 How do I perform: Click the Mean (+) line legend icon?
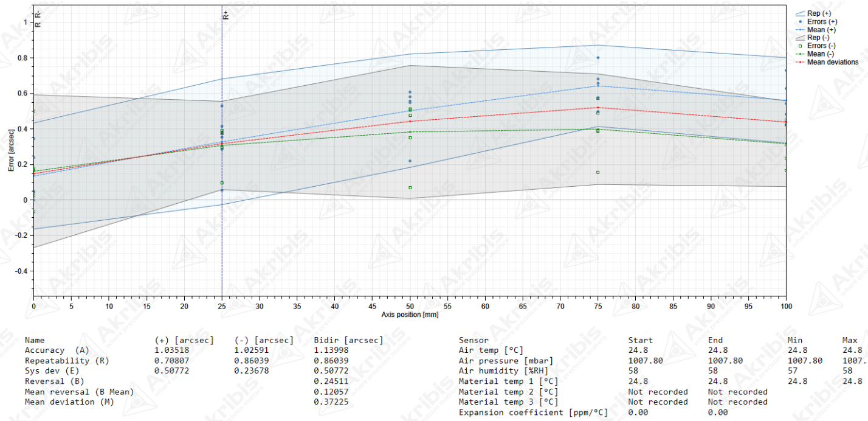coord(800,30)
